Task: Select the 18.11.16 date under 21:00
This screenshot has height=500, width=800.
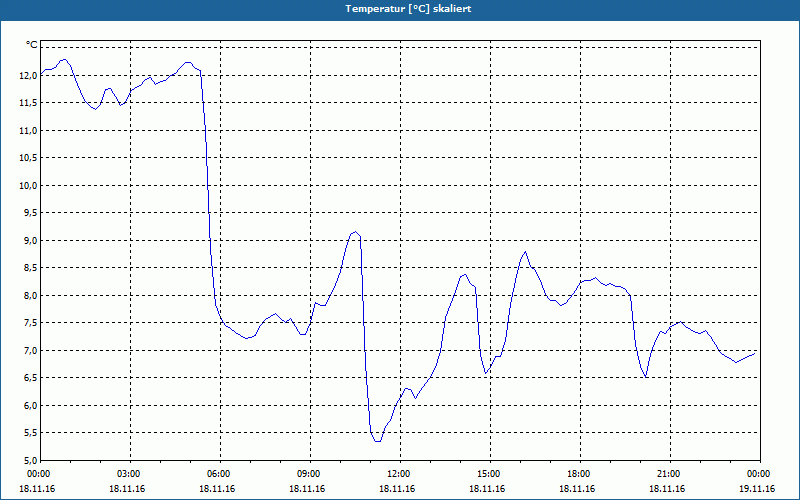Action: click(667, 489)
